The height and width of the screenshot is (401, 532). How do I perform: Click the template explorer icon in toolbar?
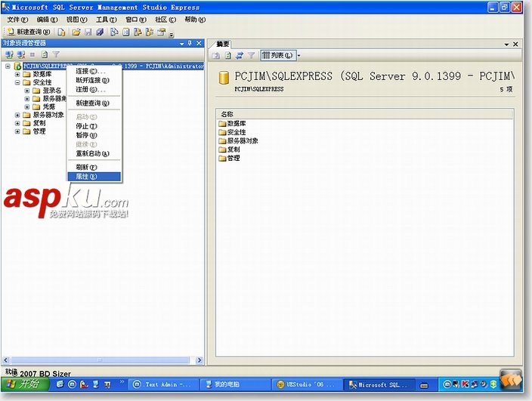point(150,32)
